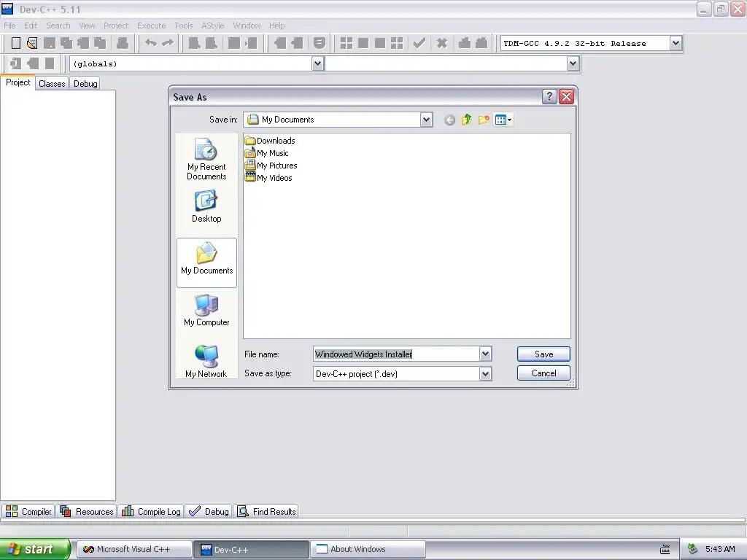Expand the Save in location dropdown
This screenshot has height=560, width=747.
coord(426,120)
